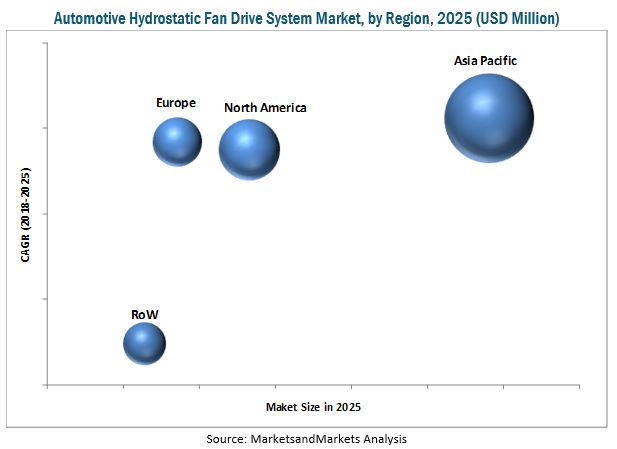
Task: Click the topmost tick mark on y-axis
Action: coord(45,43)
